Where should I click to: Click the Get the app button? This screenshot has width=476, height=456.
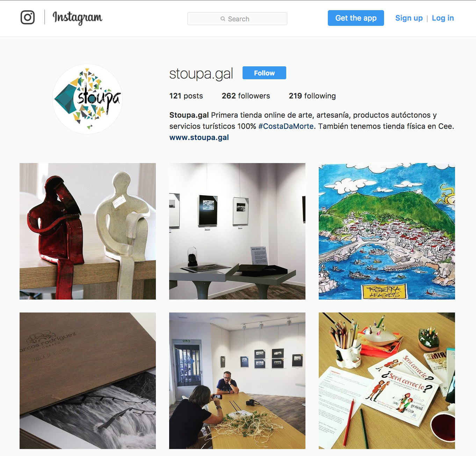(x=356, y=18)
